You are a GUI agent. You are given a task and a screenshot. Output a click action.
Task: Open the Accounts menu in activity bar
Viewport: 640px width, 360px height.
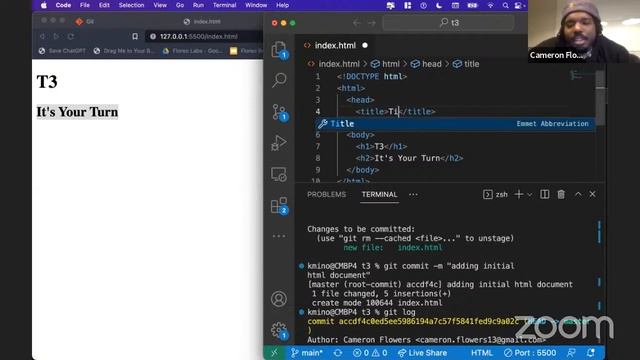(x=279, y=299)
